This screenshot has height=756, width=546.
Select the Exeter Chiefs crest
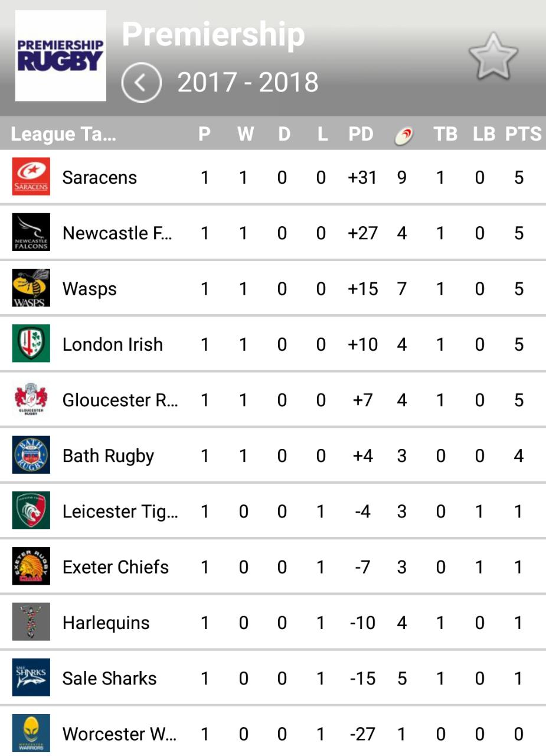click(x=31, y=566)
